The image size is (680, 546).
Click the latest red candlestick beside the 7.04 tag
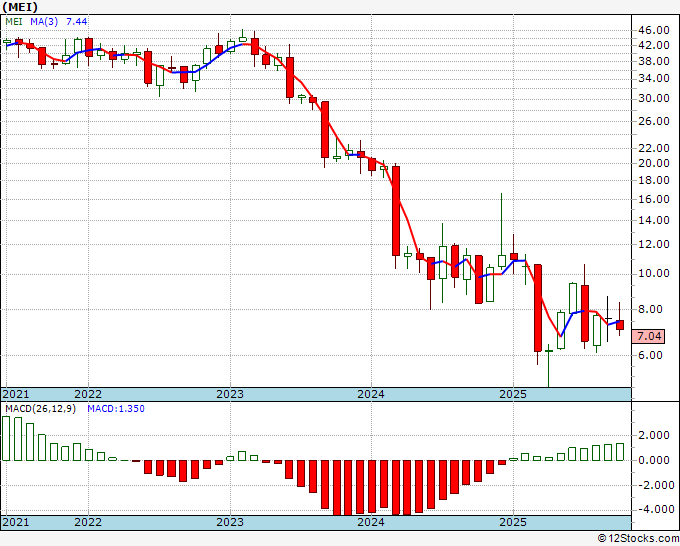[x=620, y=325]
